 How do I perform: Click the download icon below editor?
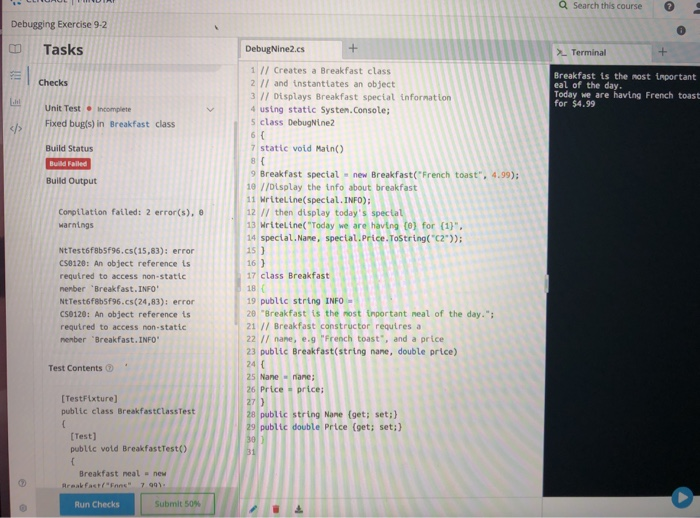click(x=299, y=509)
